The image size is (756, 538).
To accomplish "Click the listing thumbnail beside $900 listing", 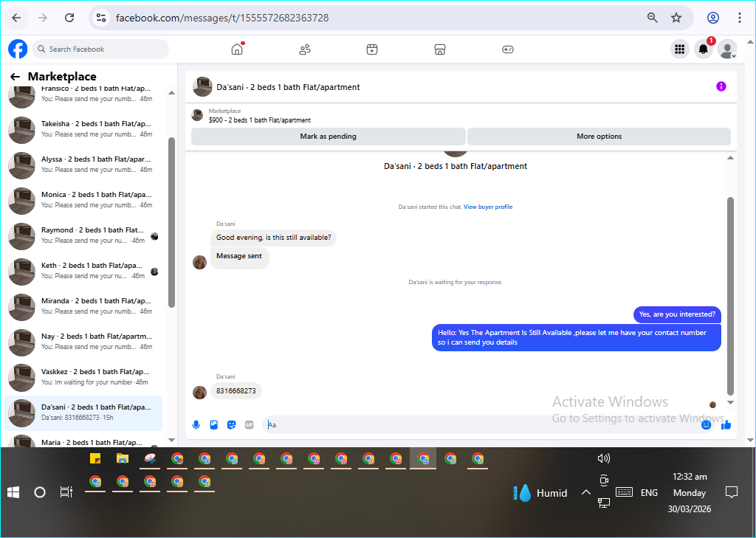I will (x=197, y=115).
